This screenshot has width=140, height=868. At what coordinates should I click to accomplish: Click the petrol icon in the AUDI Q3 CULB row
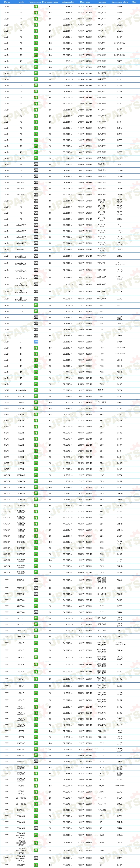36,305
